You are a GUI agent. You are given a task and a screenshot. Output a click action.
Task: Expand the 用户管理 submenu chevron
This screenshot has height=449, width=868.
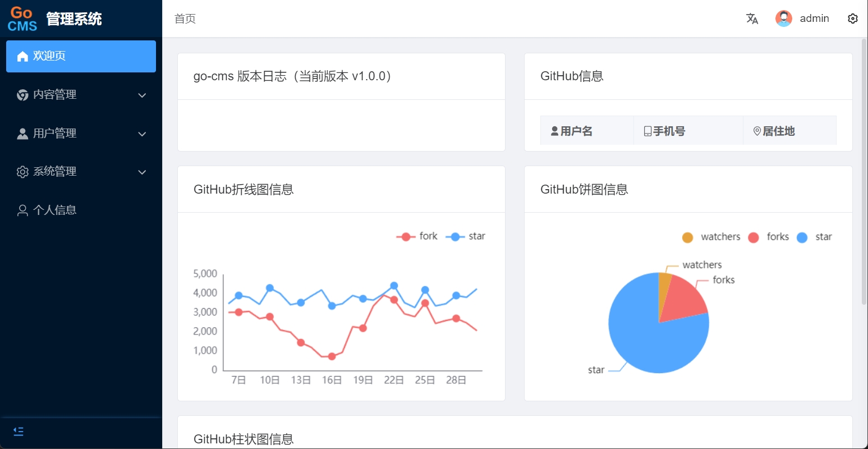142,134
